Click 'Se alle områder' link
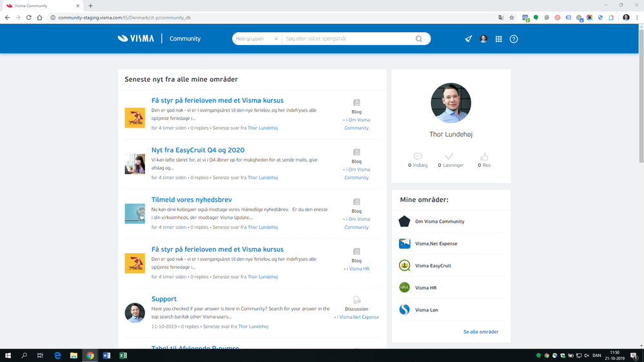 (480, 332)
